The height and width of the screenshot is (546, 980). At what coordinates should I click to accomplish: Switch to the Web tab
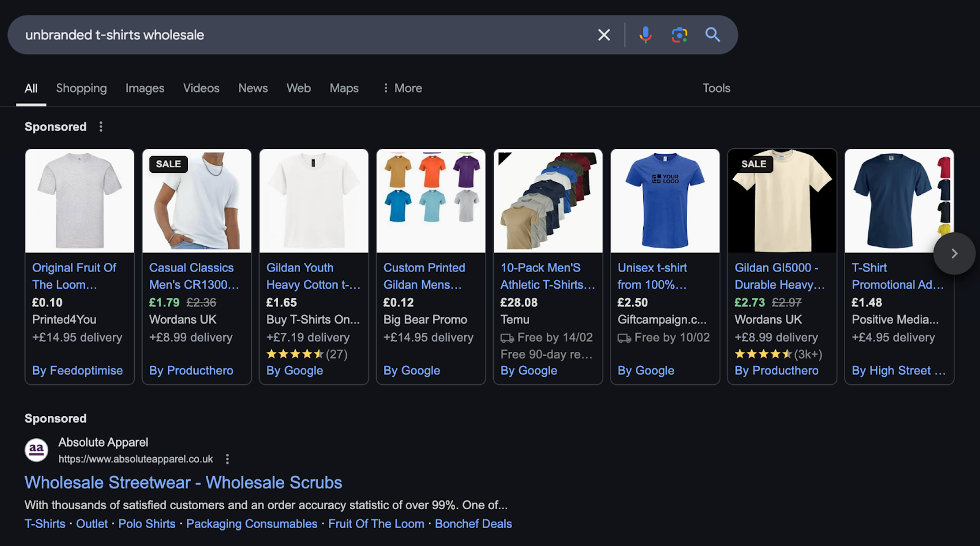tap(299, 88)
